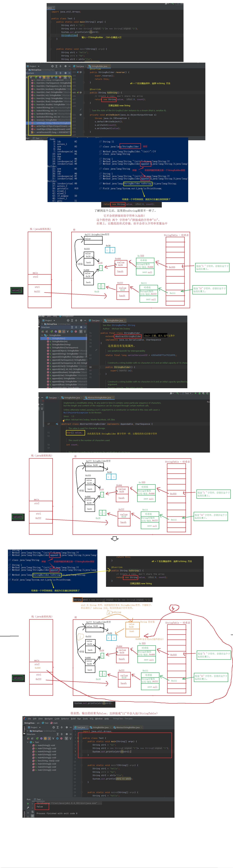Open Project panel gear settings in menu-bar window
This screenshot has width=233, height=868.
pos(67,727)
